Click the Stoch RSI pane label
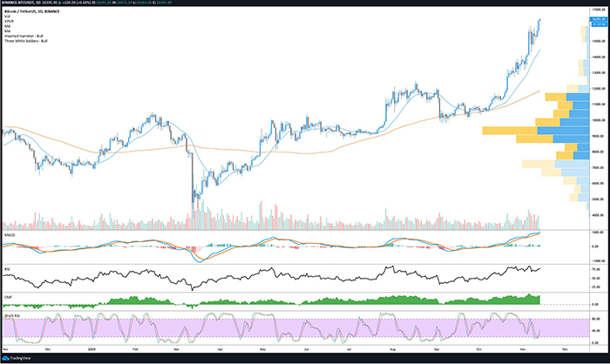The image size is (610, 364). 12,313
